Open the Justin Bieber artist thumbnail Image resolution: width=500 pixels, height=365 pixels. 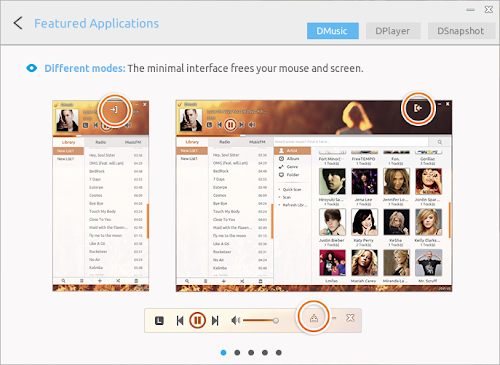tap(332, 222)
